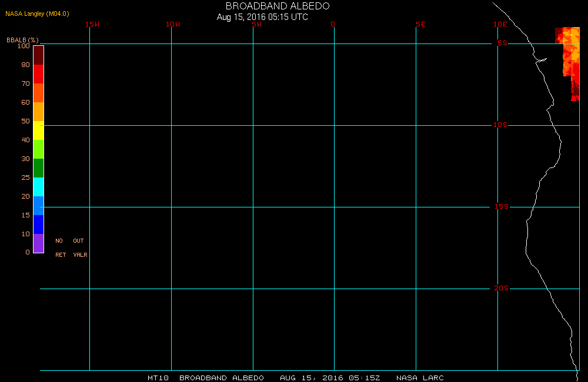Click the cyan 20-25% color swatch
Screen dimensions: 588x382
coord(39,187)
